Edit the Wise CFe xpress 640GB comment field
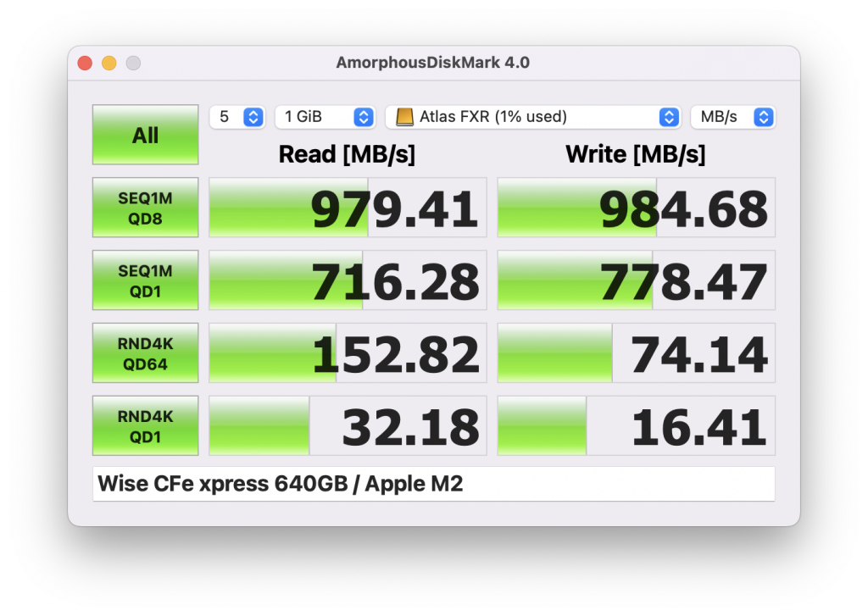This screenshot has height=616, width=868. click(x=433, y=484)
